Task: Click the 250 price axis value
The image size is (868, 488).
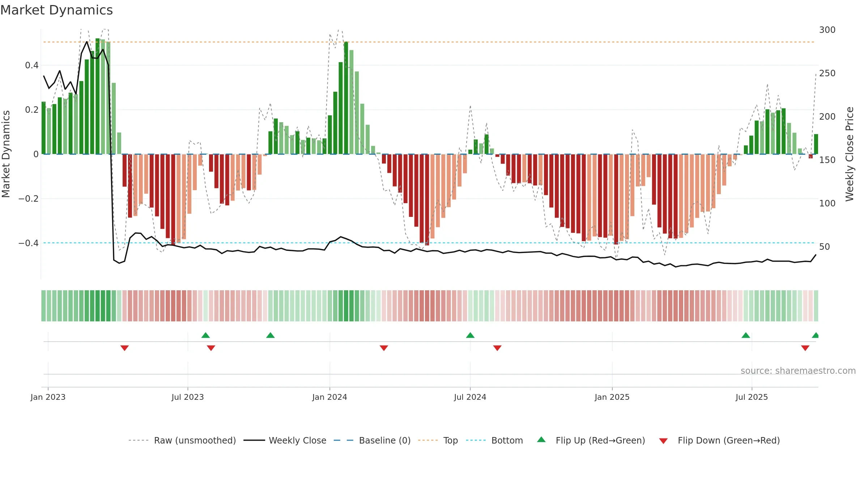Action: tap(827, 73)
